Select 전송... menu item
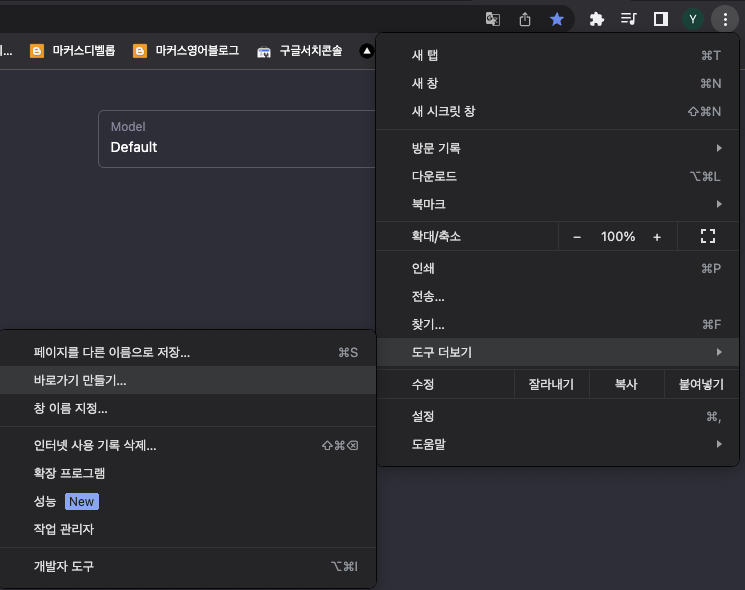This screenshot has height=590, width=745. coord(558,296)
